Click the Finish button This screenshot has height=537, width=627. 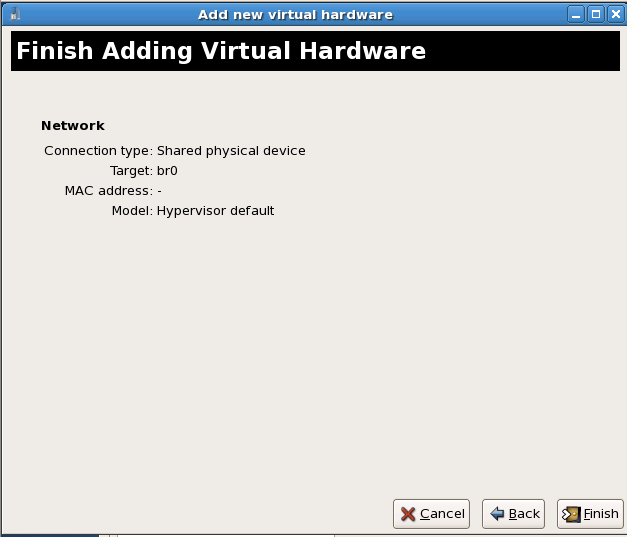[590, 514]
